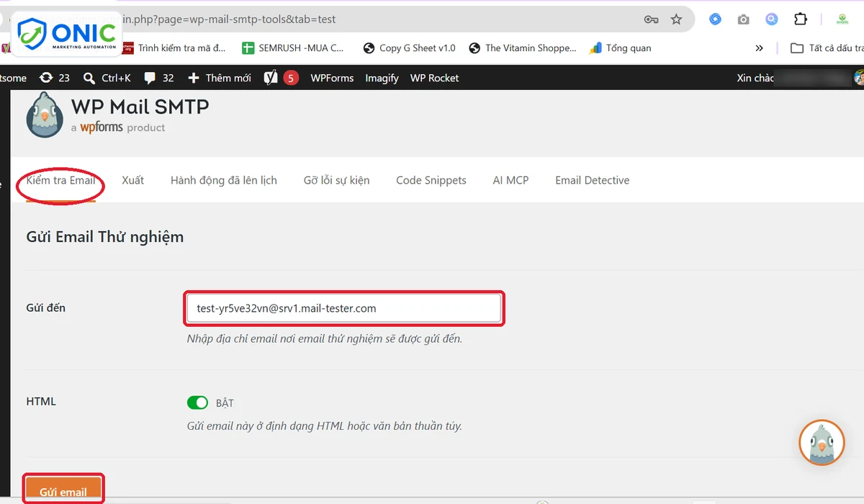The height and width of the screenshot is (504, 864).
Task: Open the camera screenshot extension
Action: pos(743,19)
